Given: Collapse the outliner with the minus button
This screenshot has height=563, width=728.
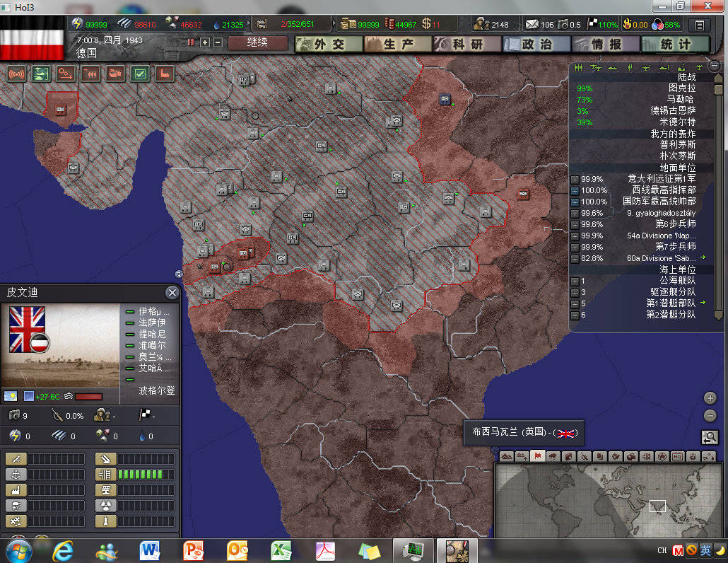Looking at the screenshot, I should point(715,66).
